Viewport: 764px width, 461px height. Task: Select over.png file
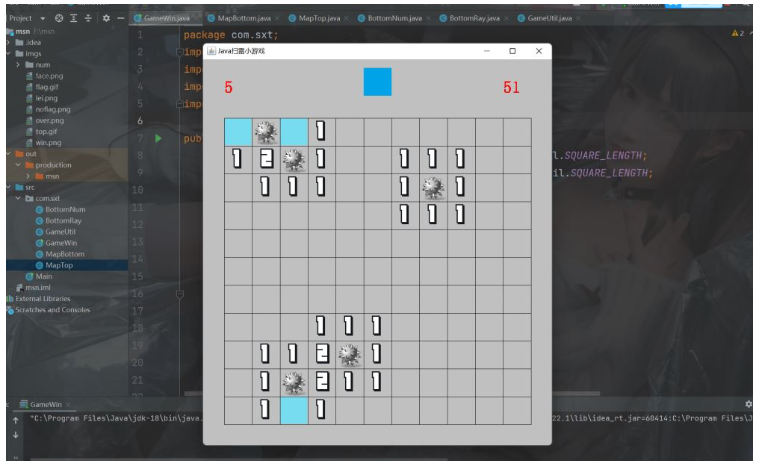tap(49, 121)
